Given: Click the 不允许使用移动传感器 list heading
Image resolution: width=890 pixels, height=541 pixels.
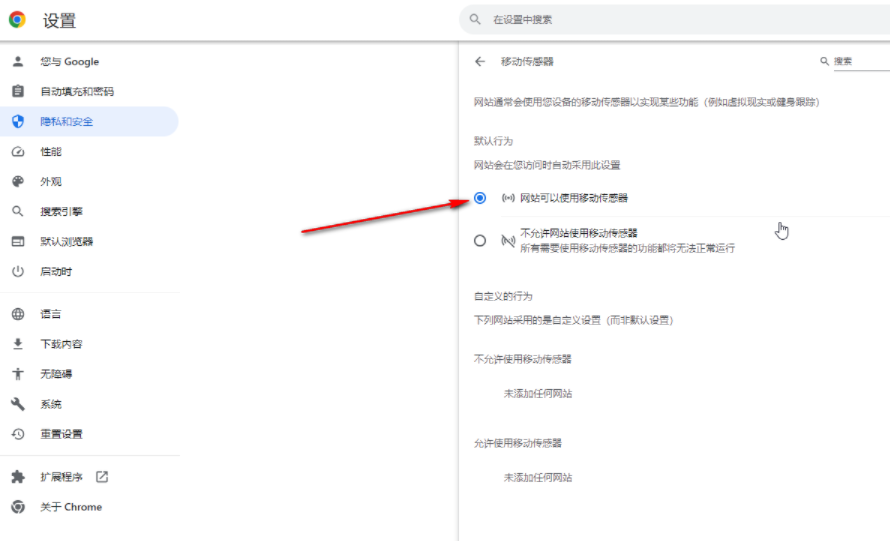Looking at the screenshot, I should pyautogui.click(x=523, y=359).
